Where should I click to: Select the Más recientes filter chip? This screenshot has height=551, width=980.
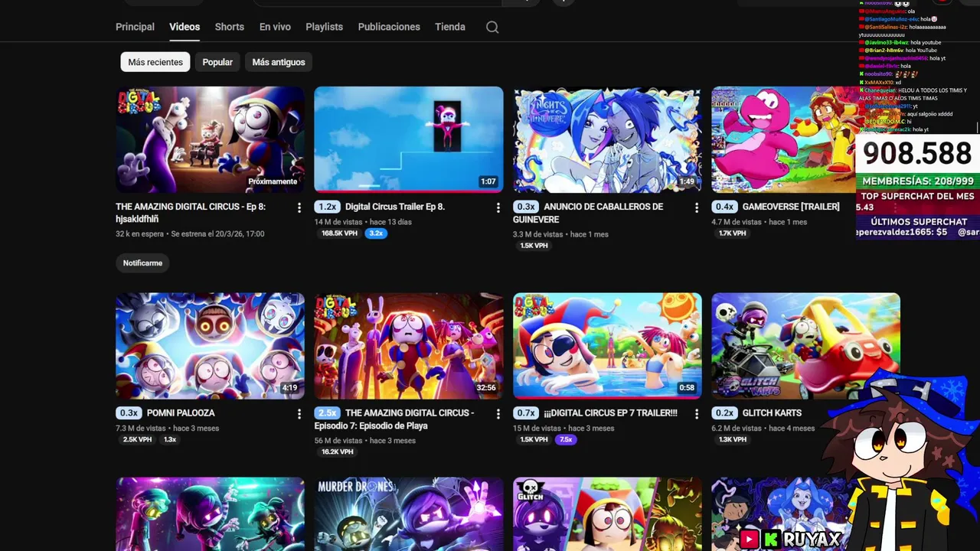pos(155,62)
